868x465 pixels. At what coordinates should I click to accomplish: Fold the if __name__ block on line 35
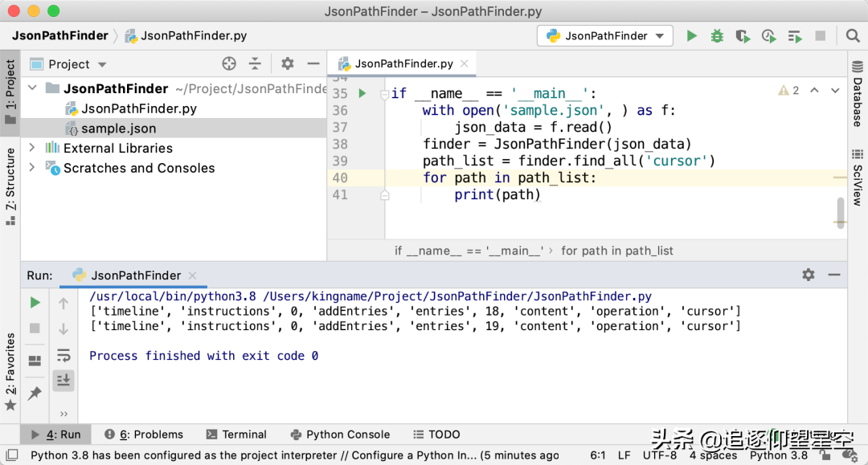click(385, 95)
